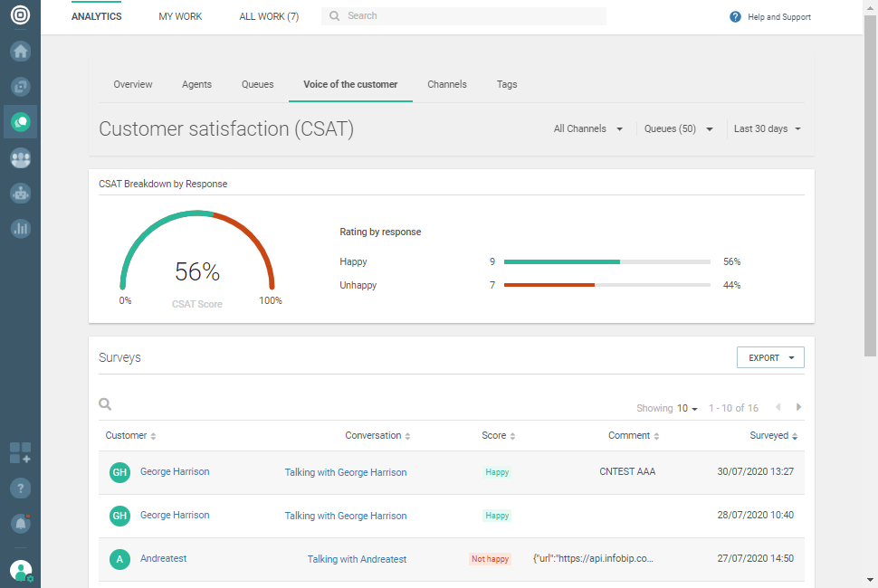Open the bar chart Analyze icon in the sidebar
The width and height of the screenshot is (878, 588).
(20, 229)
